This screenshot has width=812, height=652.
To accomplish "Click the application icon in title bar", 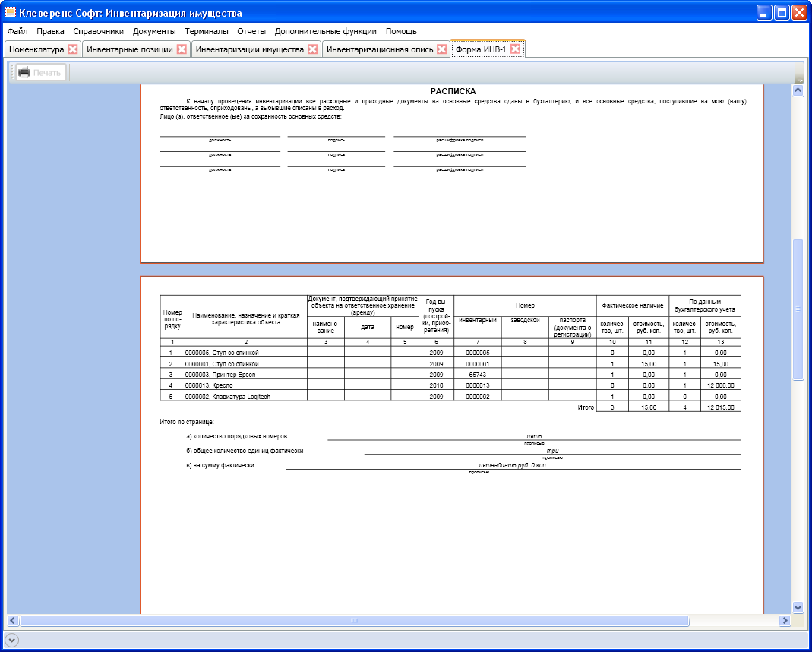I will [x=10, y=12].
